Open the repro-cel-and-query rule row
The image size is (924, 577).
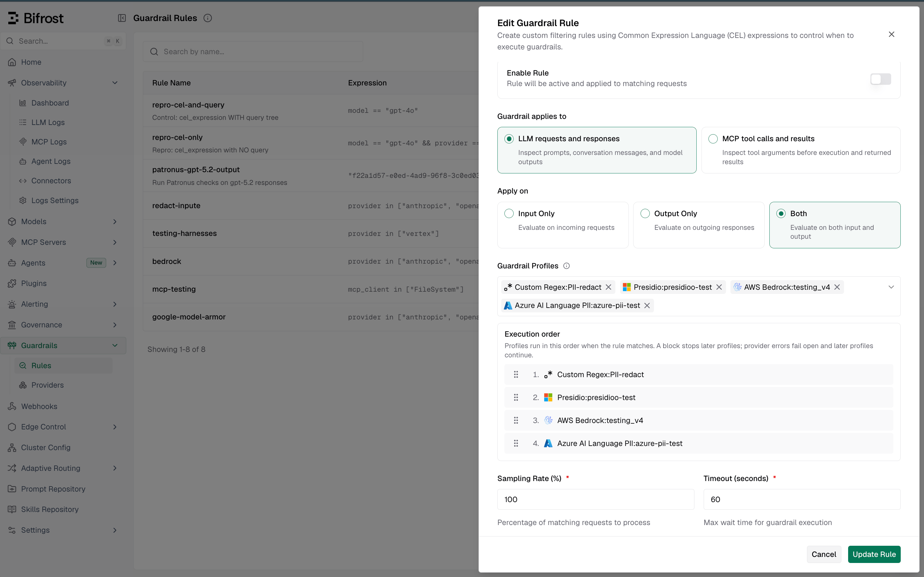pos(311,111)
